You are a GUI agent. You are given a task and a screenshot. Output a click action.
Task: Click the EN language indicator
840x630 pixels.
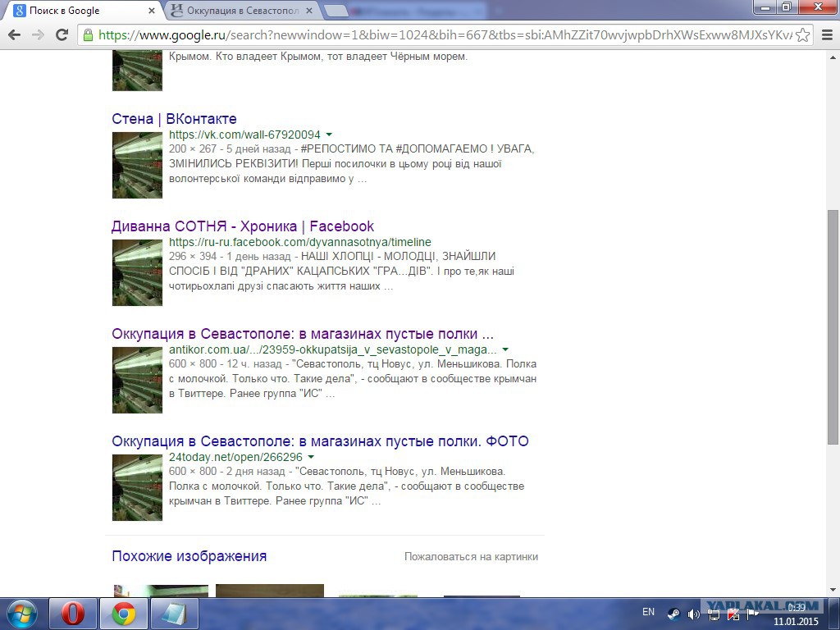pos(648,612)
